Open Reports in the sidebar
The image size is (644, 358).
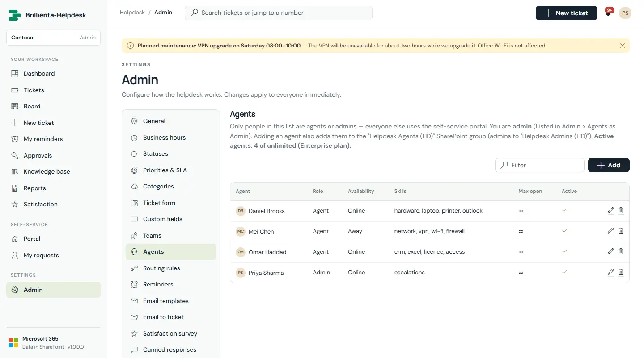53,188
